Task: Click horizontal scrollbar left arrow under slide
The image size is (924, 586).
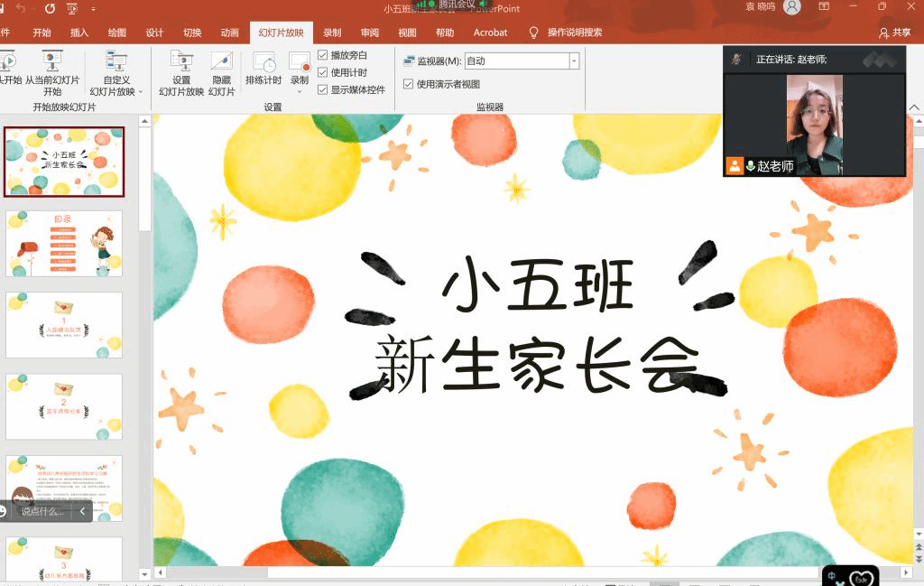Action: click(x=160, y=572)
